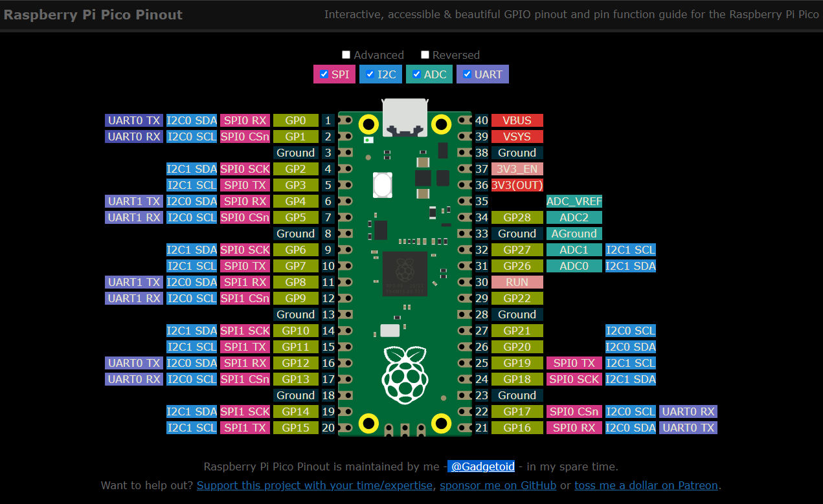
Task: Select the 3V3(OUT) pin label
Action: [517, 185]
